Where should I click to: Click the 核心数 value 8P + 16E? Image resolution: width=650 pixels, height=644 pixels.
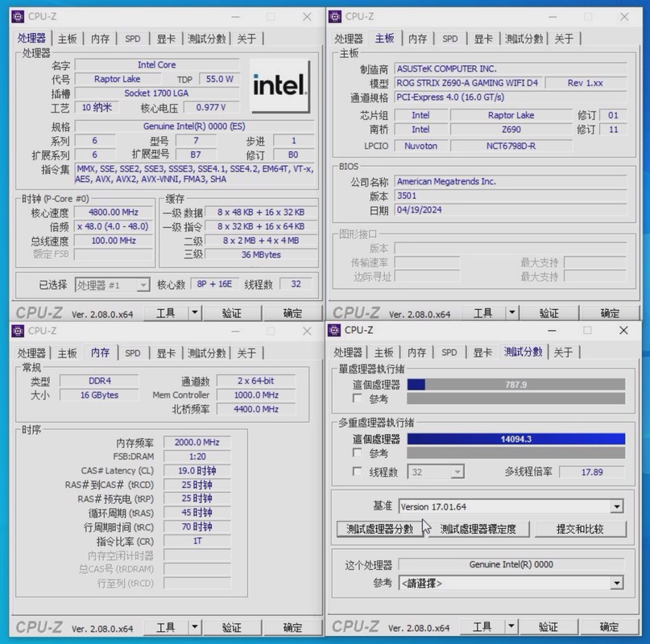(x=214, y=284)
